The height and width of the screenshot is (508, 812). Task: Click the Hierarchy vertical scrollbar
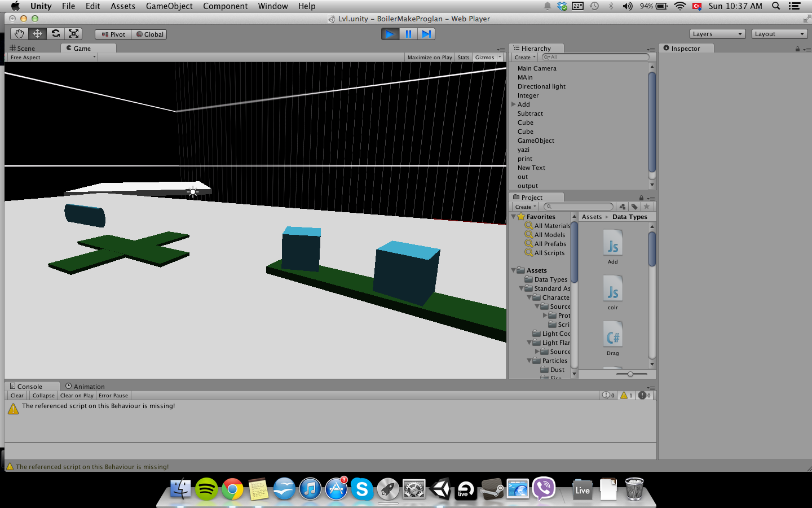coord(652,121)
